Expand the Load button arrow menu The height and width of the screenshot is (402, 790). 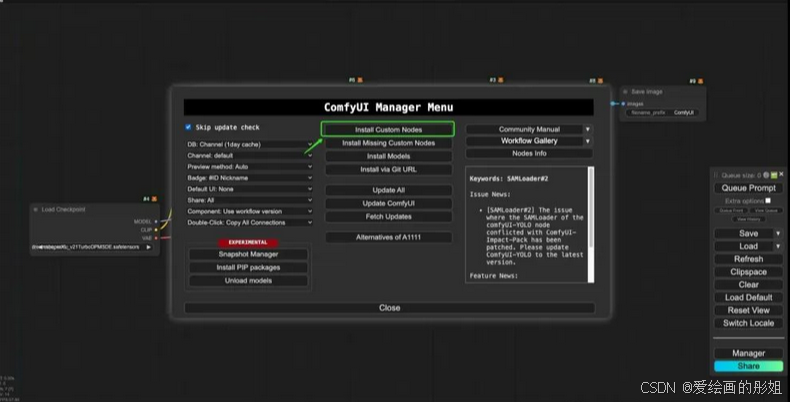(778, 246)
